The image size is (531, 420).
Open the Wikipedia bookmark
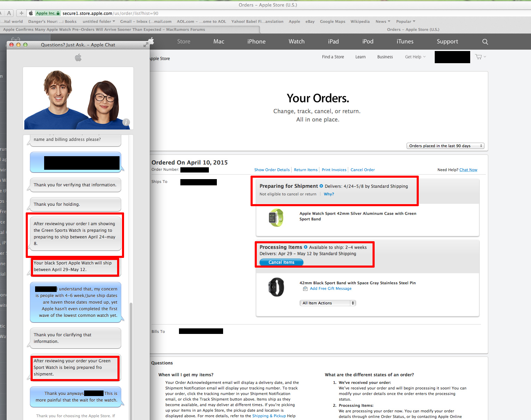pos(360,22)
